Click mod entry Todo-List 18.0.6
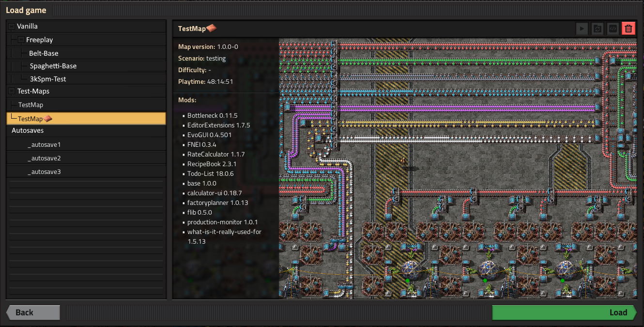 tap(211, 173)
